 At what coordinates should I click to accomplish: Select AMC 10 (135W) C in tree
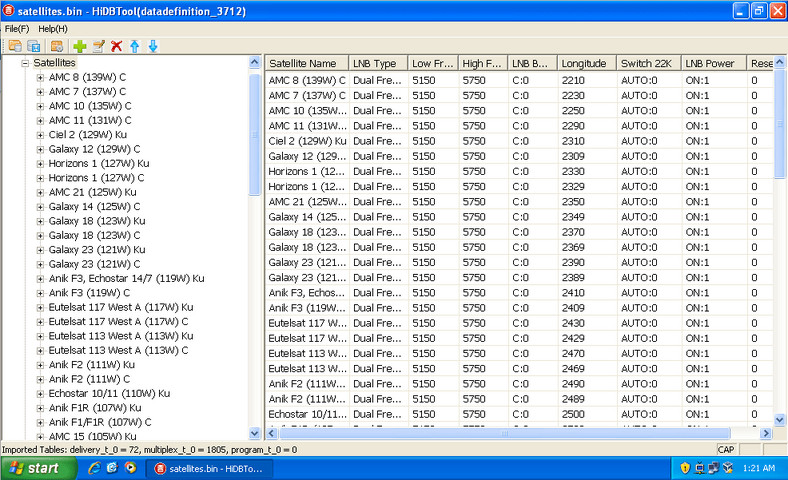click(90, 106)
